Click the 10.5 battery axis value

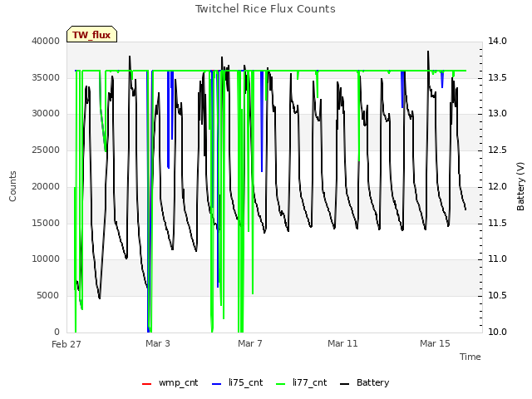497,296
